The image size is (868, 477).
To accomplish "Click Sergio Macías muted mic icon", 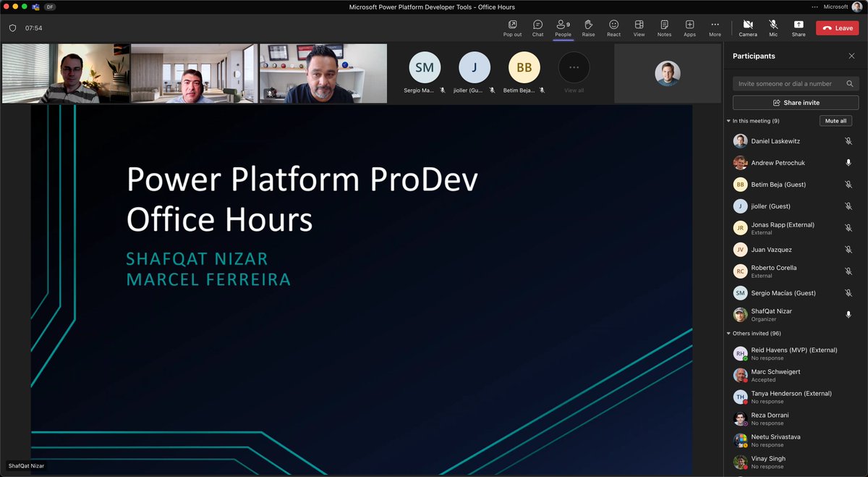I will click(x=848, y=293).
